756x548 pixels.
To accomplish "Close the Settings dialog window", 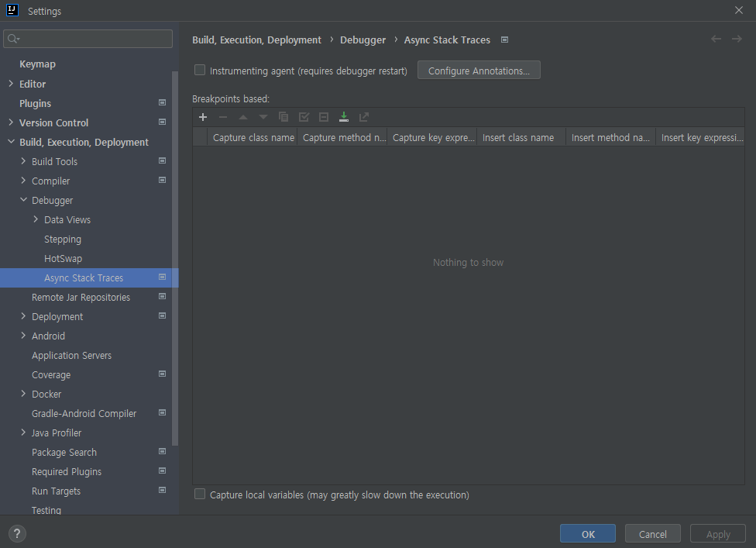I will pyautogui.click(x=739, y=10).
